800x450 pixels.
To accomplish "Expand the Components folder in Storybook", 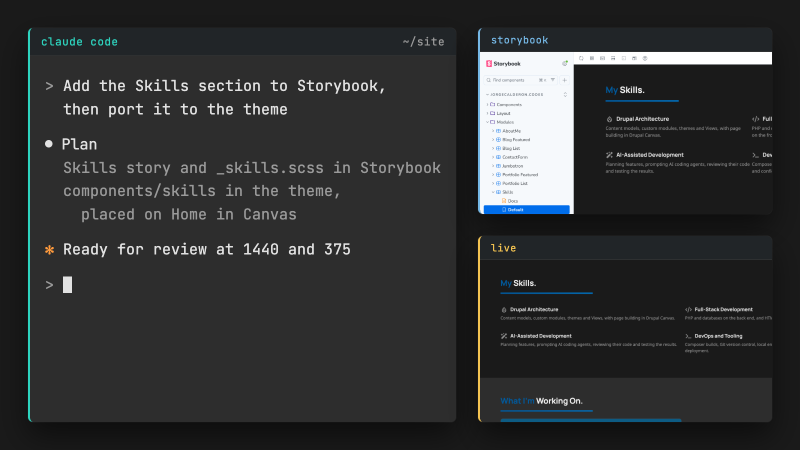I will click(505, 105).
